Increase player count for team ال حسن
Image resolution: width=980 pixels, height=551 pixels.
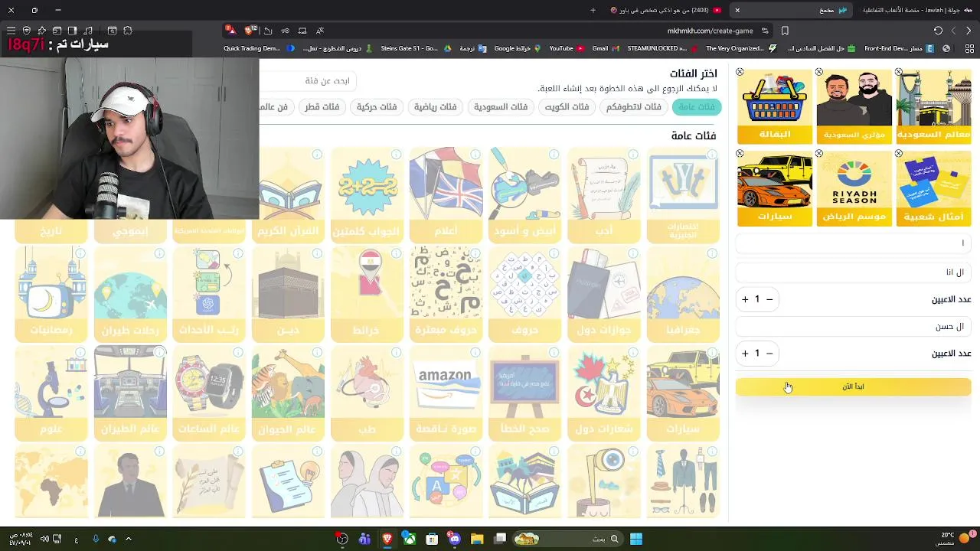point(745,353)
